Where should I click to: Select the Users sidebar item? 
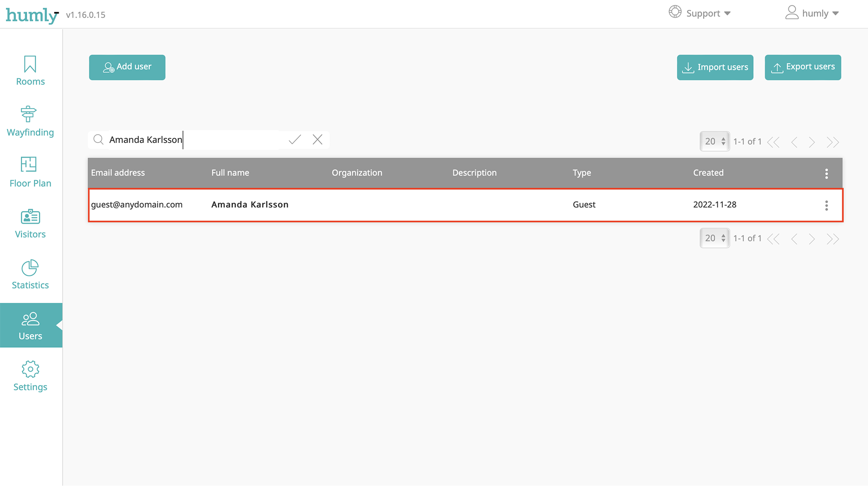(30, 326)
